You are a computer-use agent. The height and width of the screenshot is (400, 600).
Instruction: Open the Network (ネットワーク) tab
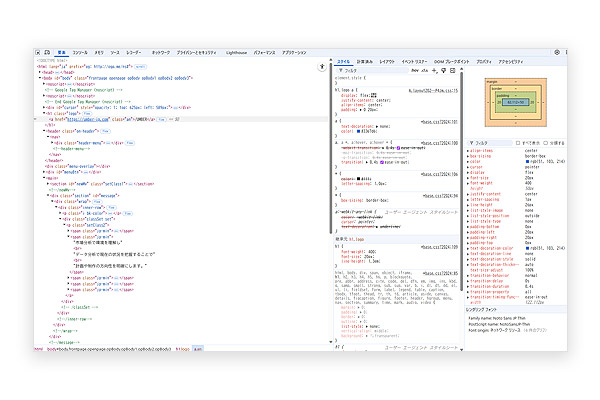(161, 52)
